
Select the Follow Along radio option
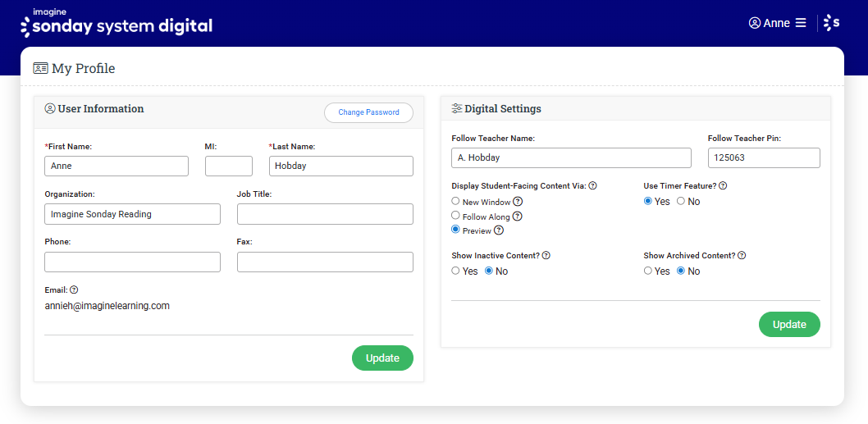(x=456, y=216)
